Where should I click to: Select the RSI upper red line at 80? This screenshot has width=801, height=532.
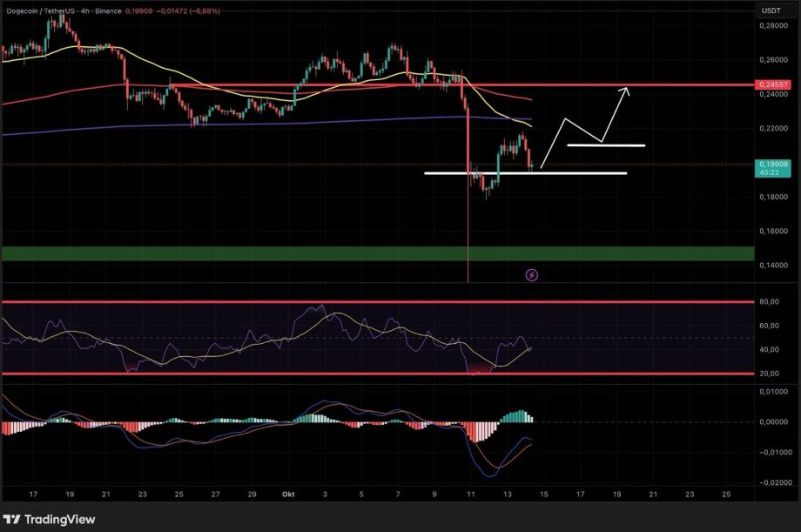click(348, 301)
